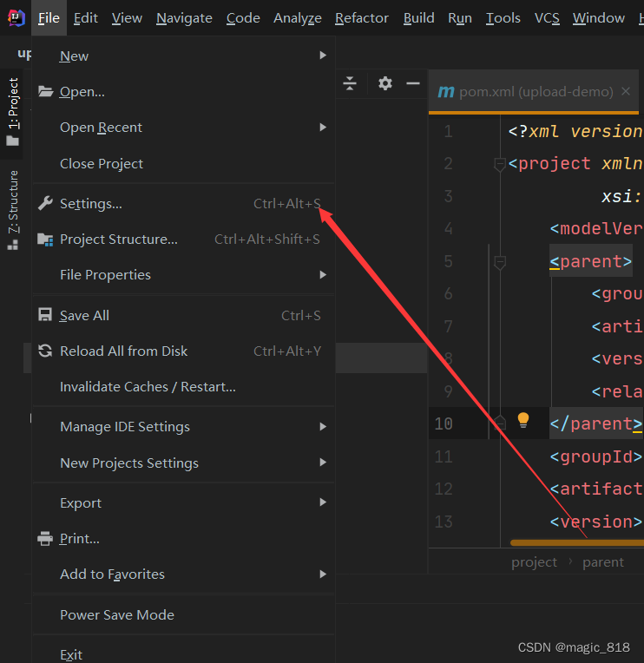Screen dimensions: 644x663
Task: Open the Edit menu
Action: click(x=85, y=17)
